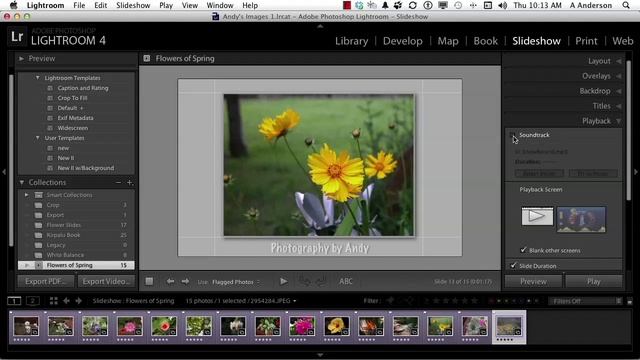
Task: Select the second playback screen thumbnail
Action: (x=581, y=220)
